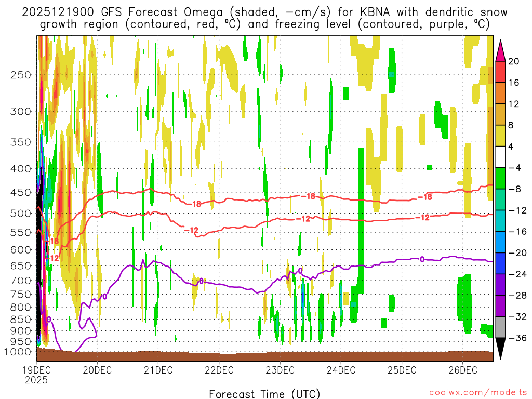This screenshot has width=532, height=399.
Task: Choose the green swatch between -4 and -8
Action: click(501, 178)
